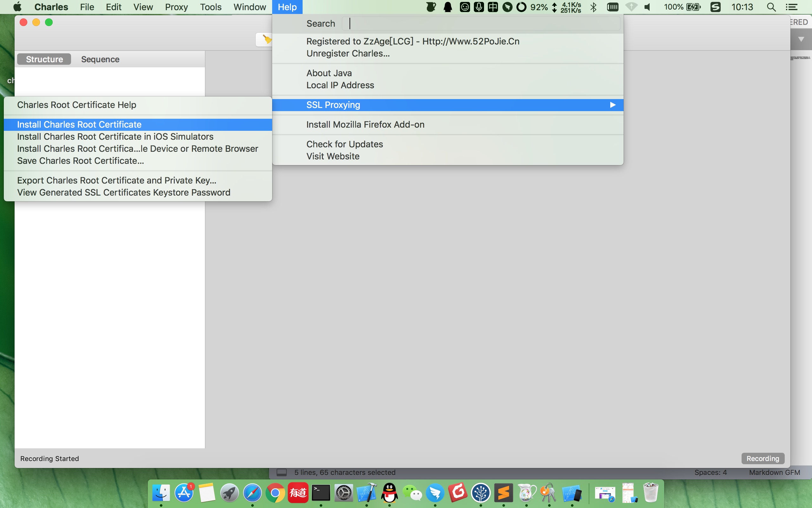Viewport: 812px width, 508px height.
Task: Open Youdao dictionary from the dock
Action: 298,493
